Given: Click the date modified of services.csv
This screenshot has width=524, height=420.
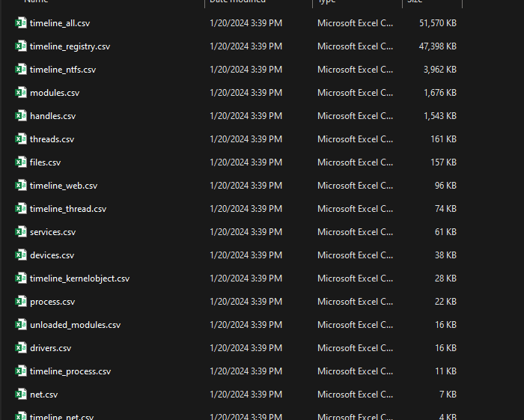Looking at the screenshot, I should click(x=246, y=232).
